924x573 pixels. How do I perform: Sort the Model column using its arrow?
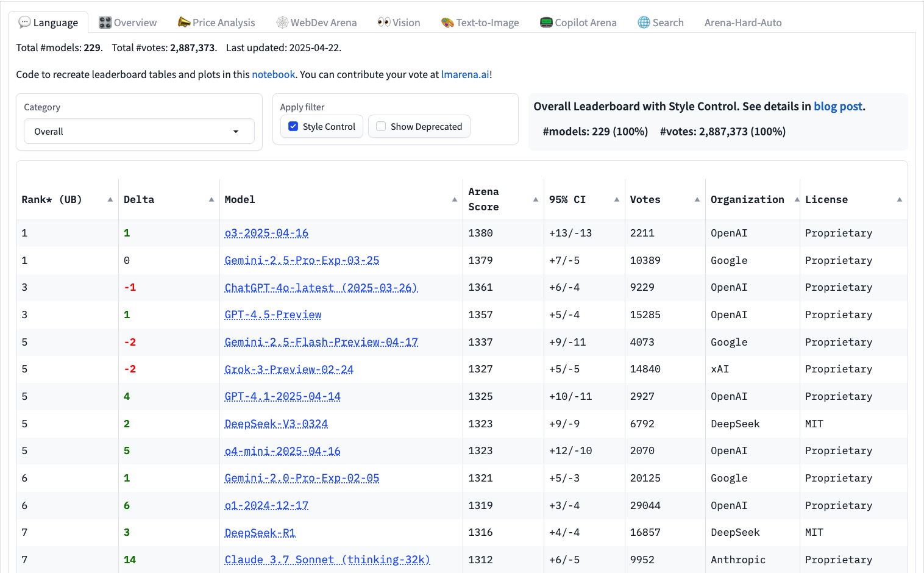pyautogui.click(x=455, y=199)
